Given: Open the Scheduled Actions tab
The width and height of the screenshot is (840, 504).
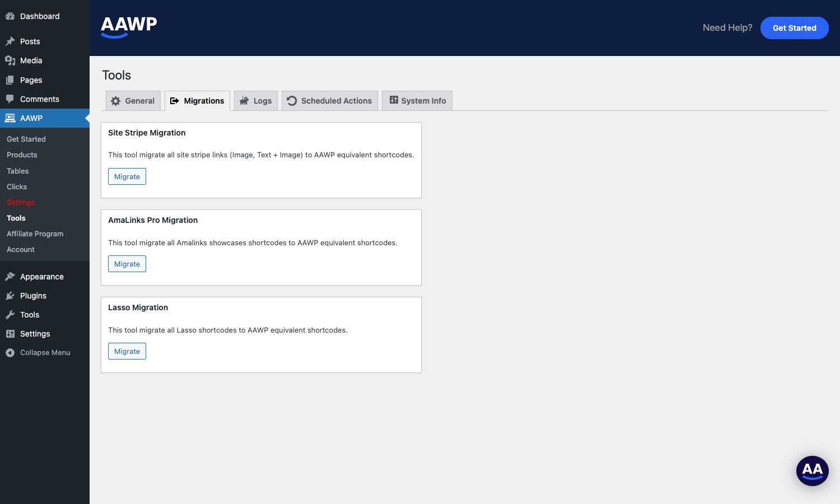Looking at the screenshot, I should pyautogui.click(x=330, y=101).
